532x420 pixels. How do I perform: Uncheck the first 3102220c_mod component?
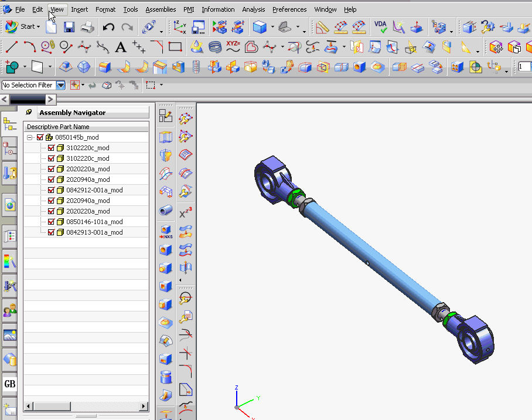[51, 148]
